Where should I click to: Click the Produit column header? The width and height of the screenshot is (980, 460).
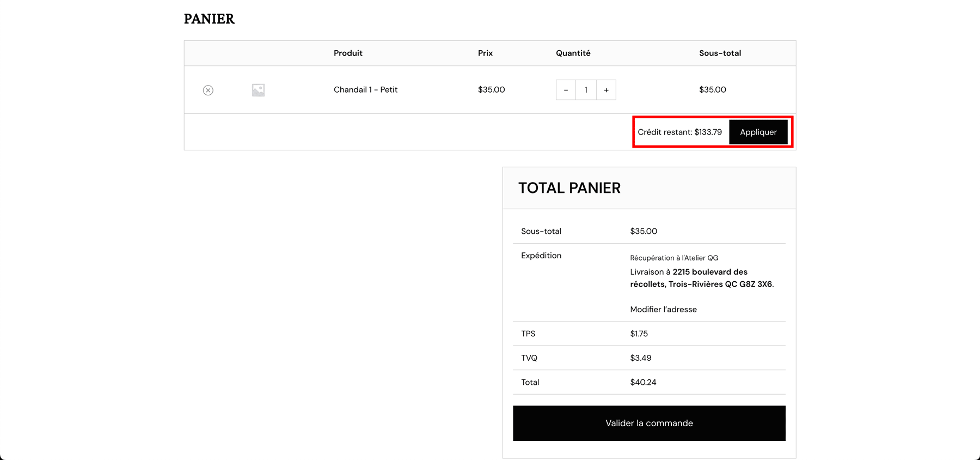click(348, 53)
